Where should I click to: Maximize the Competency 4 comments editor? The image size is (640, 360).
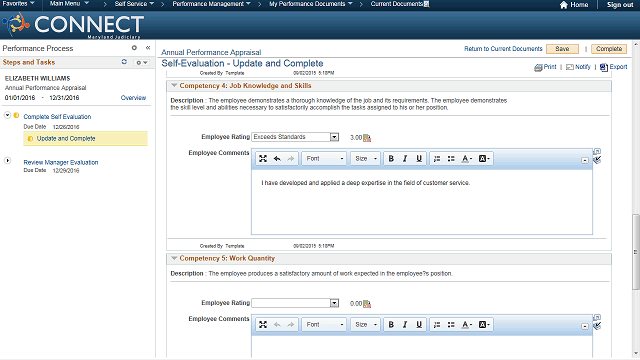click(x=263, y=159)
